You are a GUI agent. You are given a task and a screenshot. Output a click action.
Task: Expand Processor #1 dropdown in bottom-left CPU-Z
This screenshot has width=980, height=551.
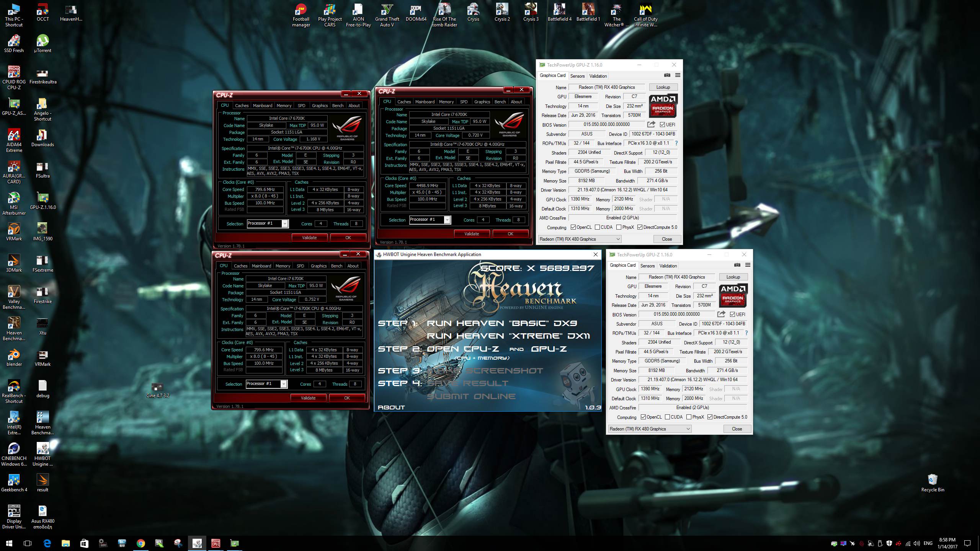pyautogui.click(x=284, y=384)
